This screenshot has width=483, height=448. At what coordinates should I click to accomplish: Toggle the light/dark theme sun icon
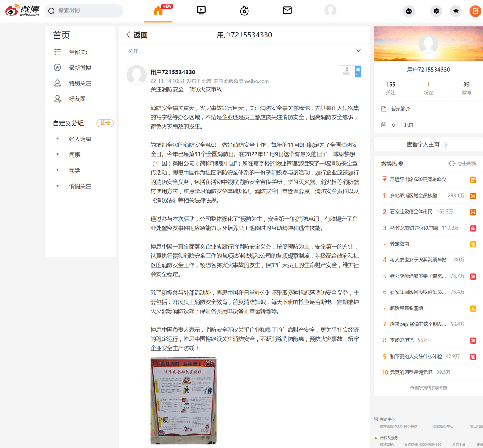point(456,11)
